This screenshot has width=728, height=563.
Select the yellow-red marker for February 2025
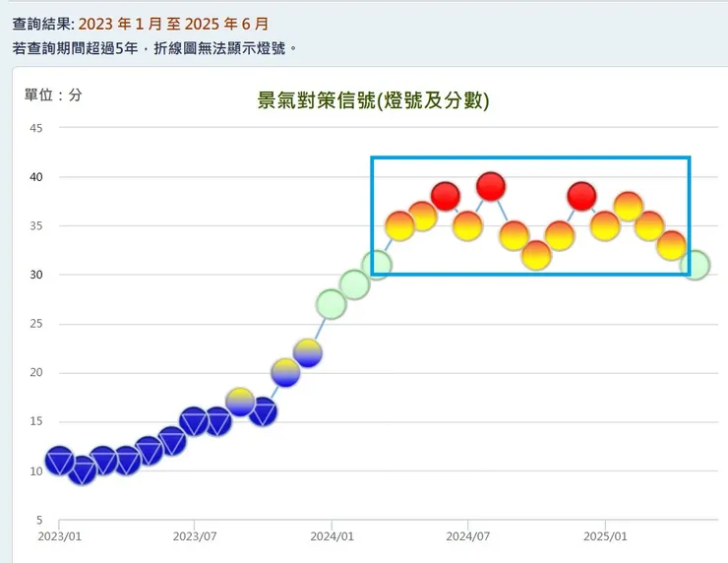(629, 207)
